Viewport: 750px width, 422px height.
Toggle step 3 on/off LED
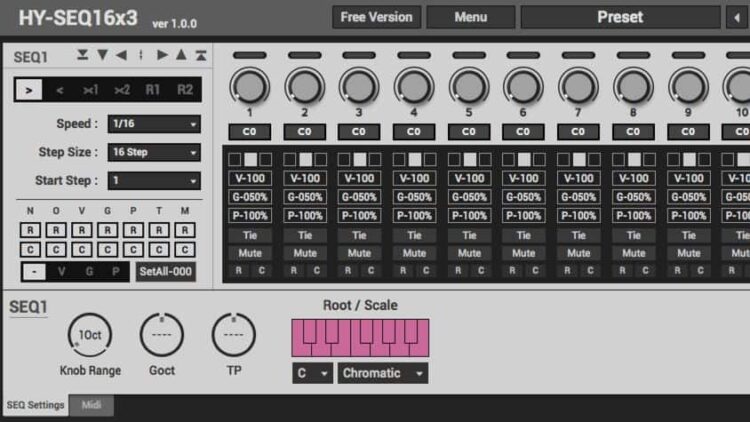(x=359, y=56)
